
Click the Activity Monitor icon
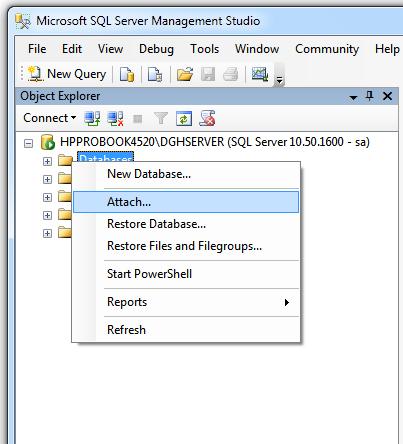(260, 74)
